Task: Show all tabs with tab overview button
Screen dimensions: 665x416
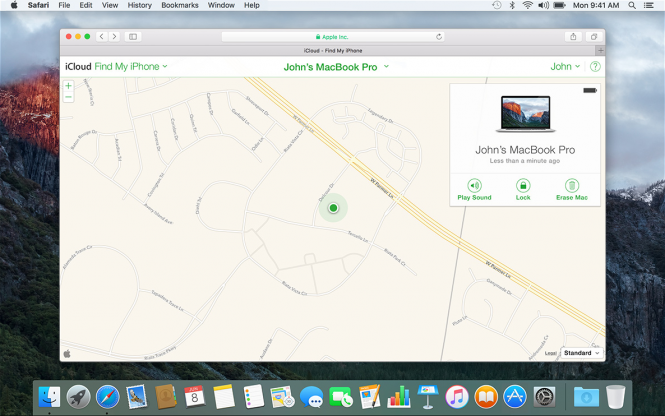Action: pos(594,36)
